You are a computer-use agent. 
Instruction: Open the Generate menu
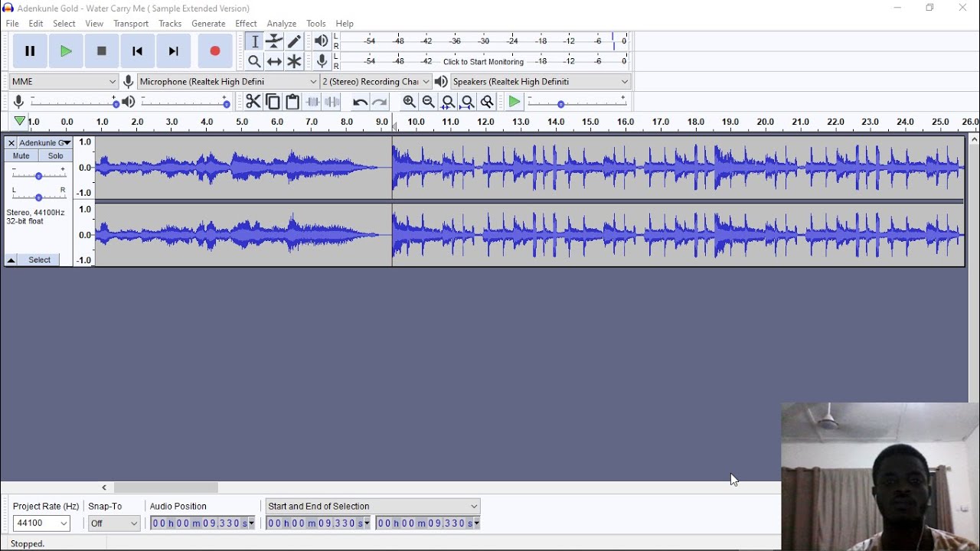[208, 24]
